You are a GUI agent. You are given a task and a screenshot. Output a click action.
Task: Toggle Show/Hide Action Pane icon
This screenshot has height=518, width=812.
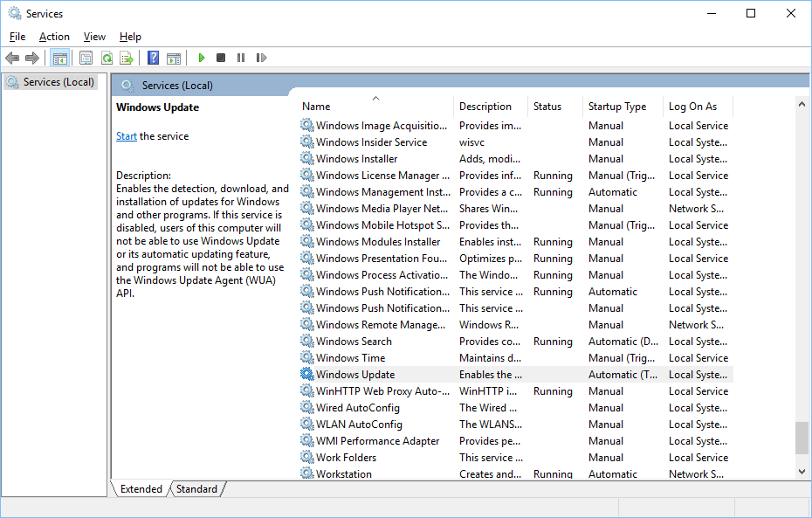(174, 58)
